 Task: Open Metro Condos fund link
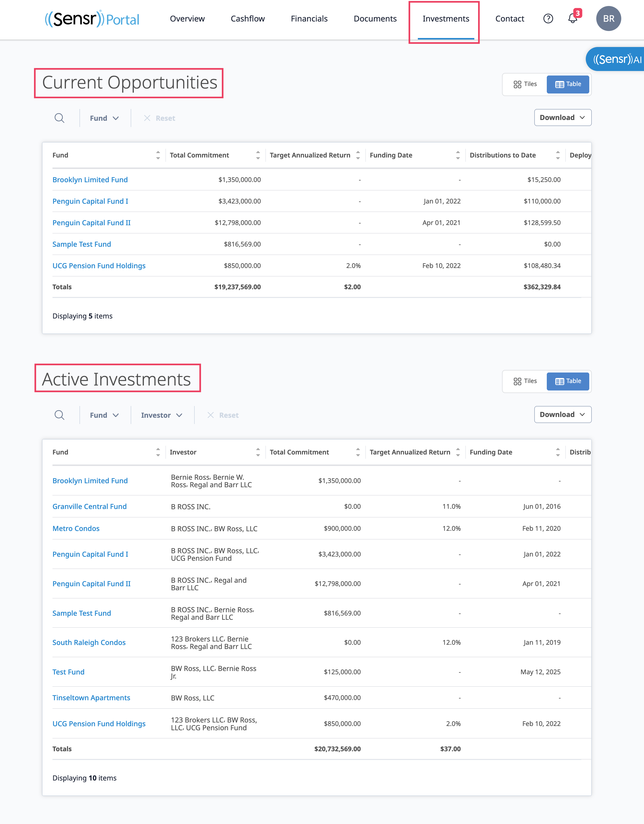(76, 528)
